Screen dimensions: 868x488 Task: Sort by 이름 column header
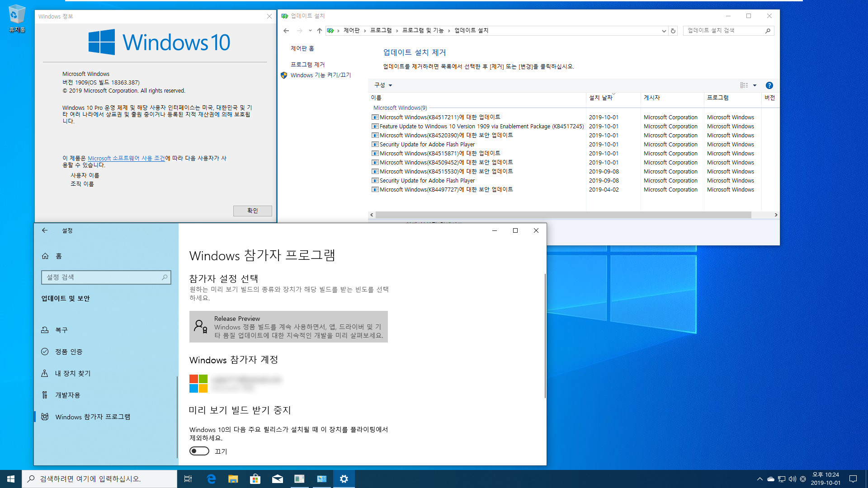coord(477,98)
